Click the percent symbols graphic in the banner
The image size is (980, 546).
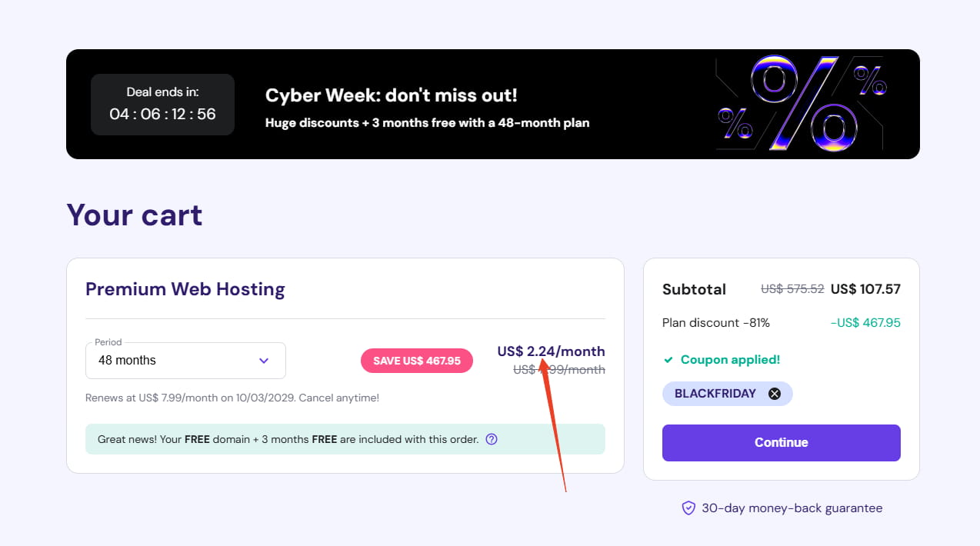tap(800, 102)
